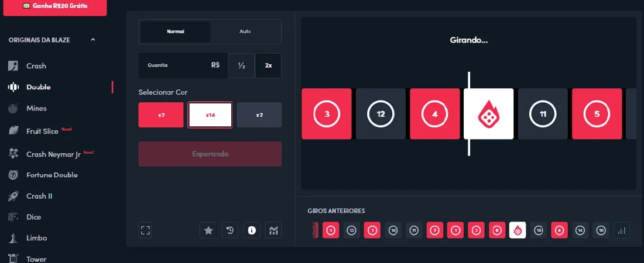This screenshot has height=263, width=644.
Task: Open the Crash game icon
Action: (13, 66)
